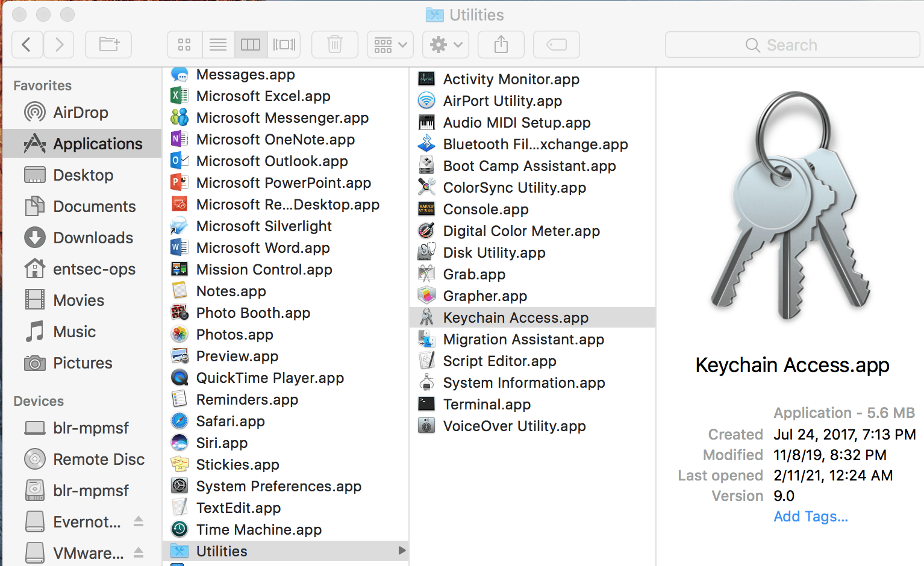Go forward with the right arrow button
924x566 pixels.
tap(58, 45)
